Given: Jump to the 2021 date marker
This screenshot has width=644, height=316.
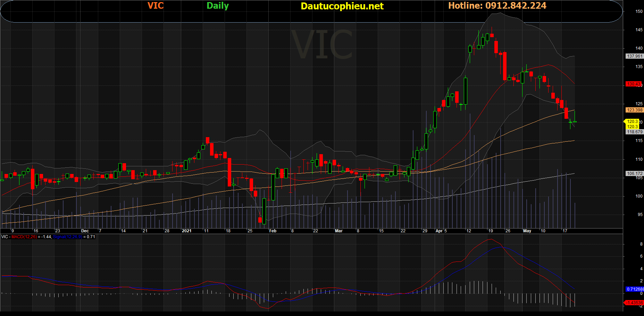Looking at the screenshot, I should coord(186,231).
